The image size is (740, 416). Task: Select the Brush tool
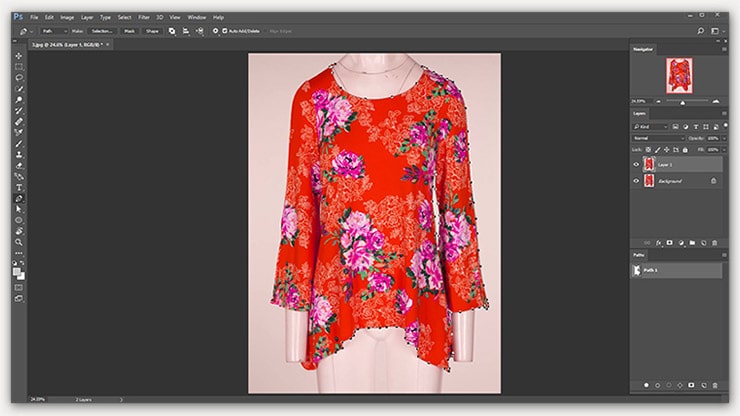coord(19,144)
